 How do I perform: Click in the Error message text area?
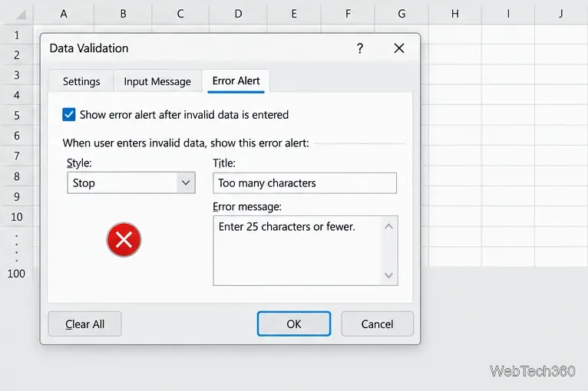point(297,250)
